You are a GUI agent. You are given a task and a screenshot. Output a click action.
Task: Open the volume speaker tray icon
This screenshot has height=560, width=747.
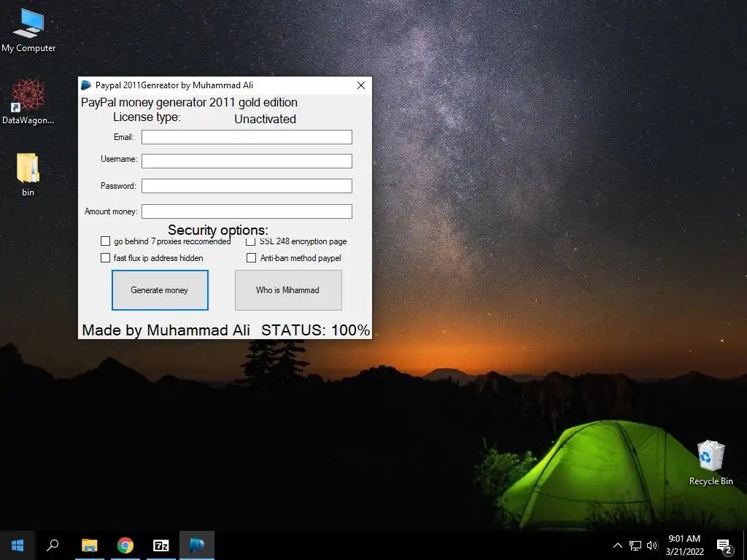coord(652,545)
